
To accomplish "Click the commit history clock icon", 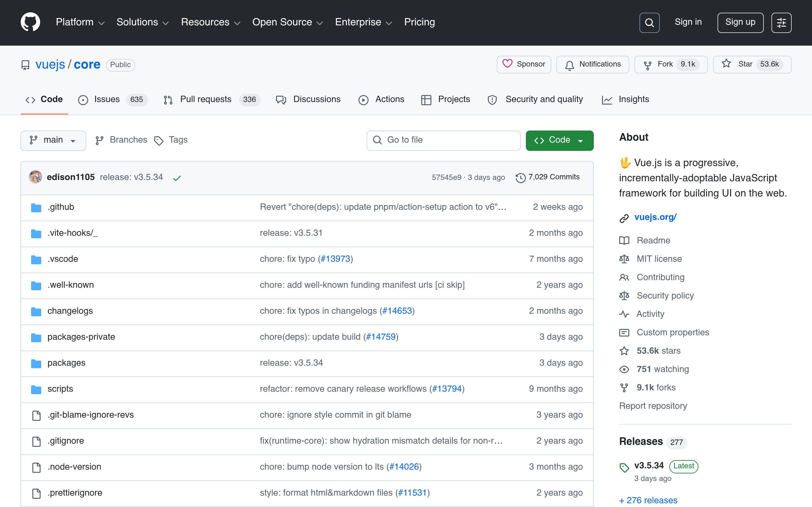I will (x=521, y=177).
